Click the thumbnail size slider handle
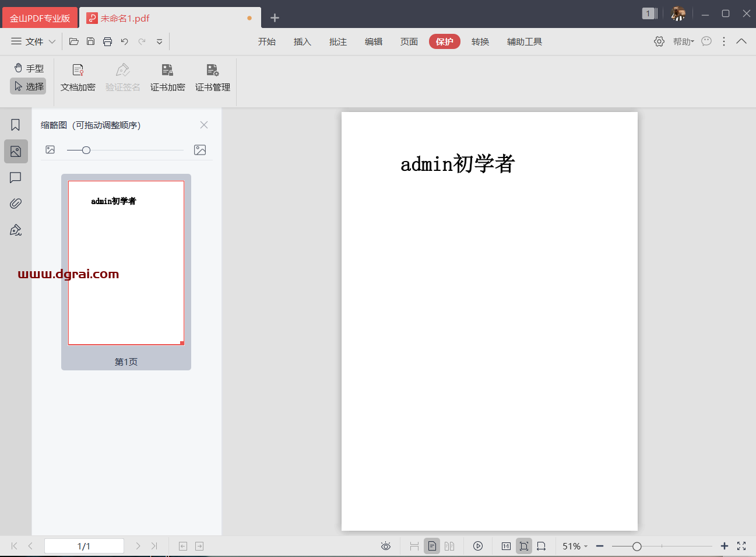The width and height of the screenshot is (756, 557). click(86, 150)
